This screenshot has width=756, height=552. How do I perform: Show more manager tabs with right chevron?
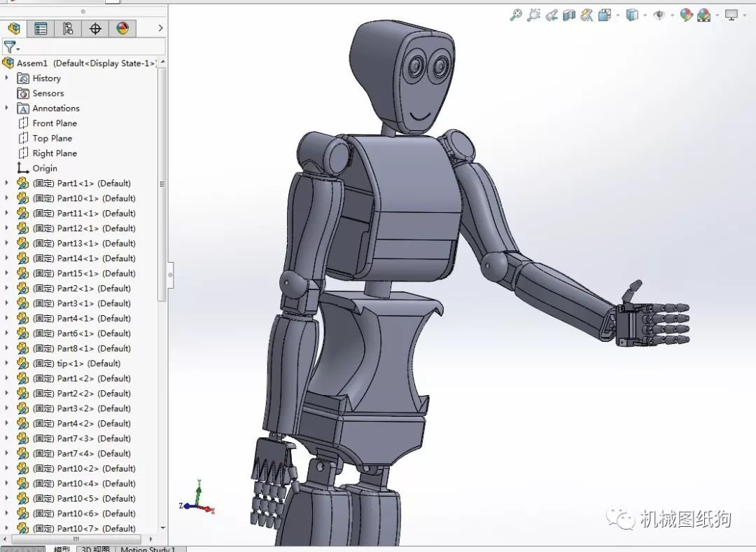coord(160,29)
